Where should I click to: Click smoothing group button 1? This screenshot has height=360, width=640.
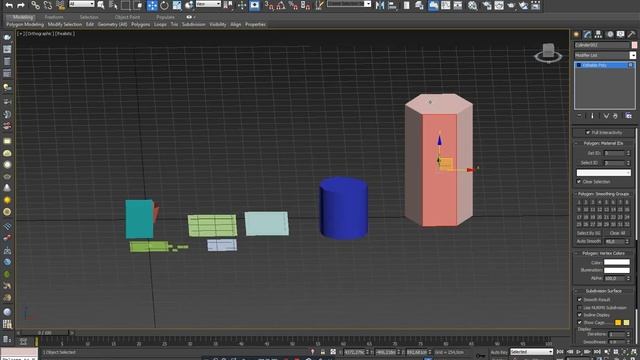pos(579,202)
